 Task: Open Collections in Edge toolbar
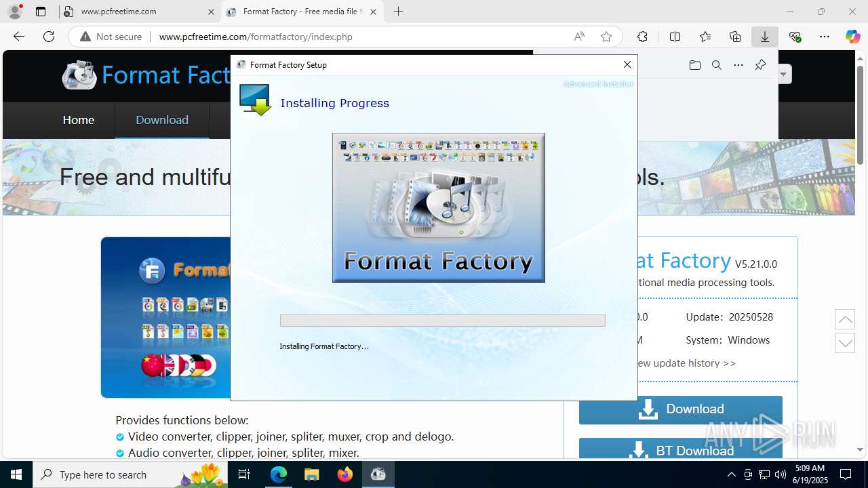pyautogui.click(x=735, y=37)
